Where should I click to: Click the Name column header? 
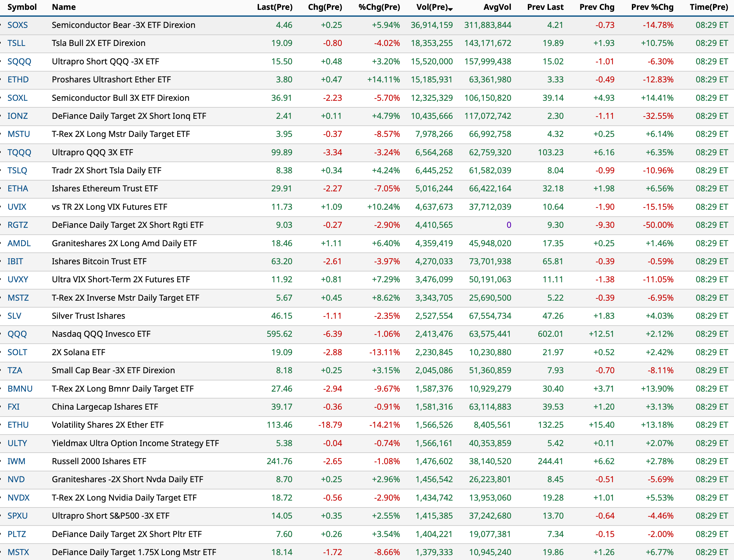pos(64,7)
